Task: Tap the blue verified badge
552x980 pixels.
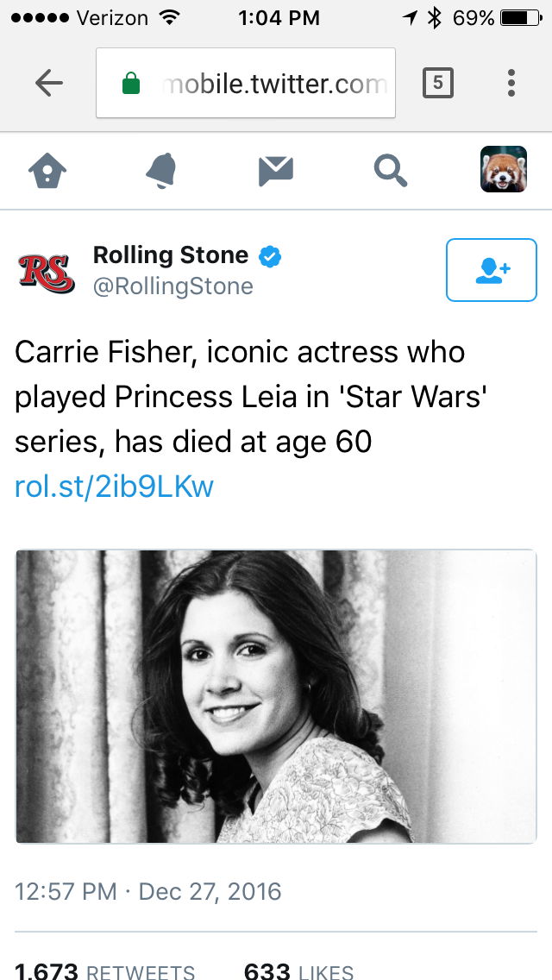Action: tap(270, 256)
